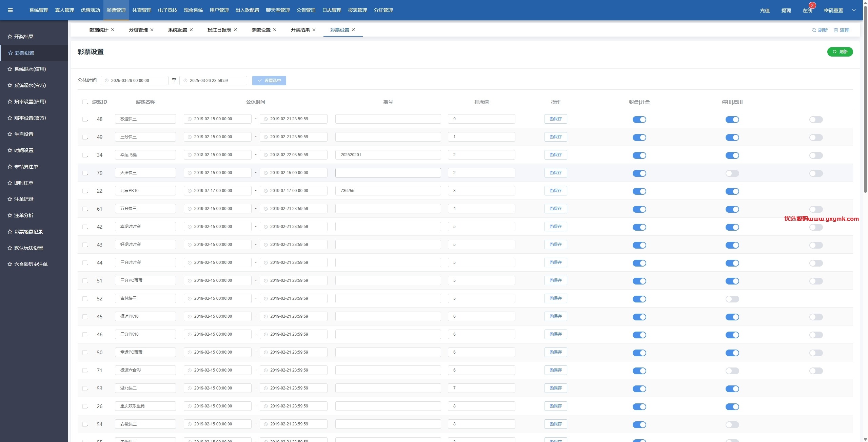The width and height of the screenshot is (868, 442).
Task: Check the checkbox for game ID 34
Action: (x=85, y=155)
